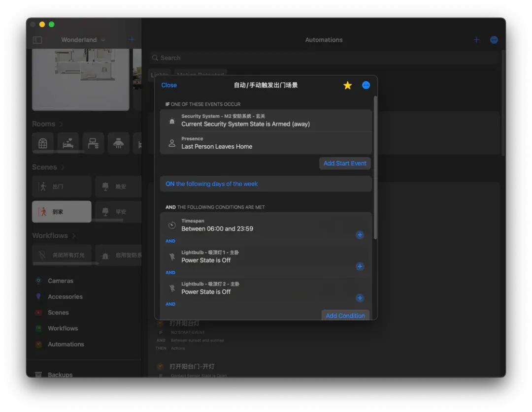Viewport: 532px width, 412px height.
Task: Select the first room icon under Rooms
Action: (x=43, y=143)
